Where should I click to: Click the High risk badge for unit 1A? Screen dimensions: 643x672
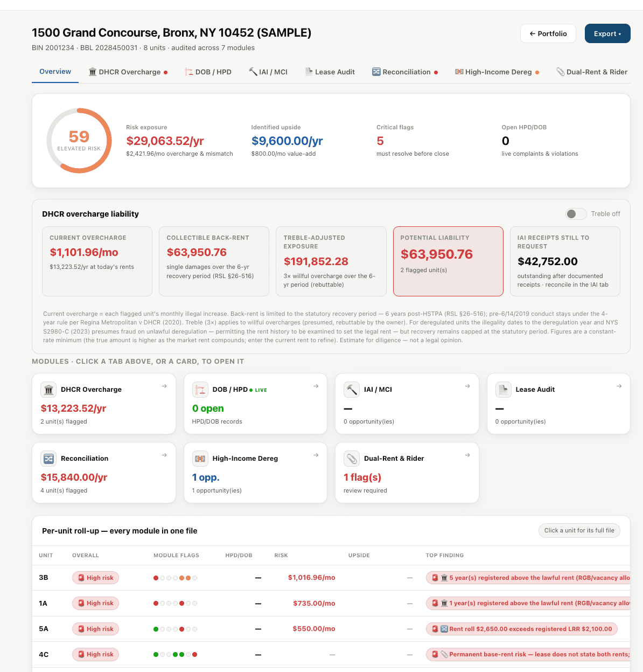pos(95,603)
